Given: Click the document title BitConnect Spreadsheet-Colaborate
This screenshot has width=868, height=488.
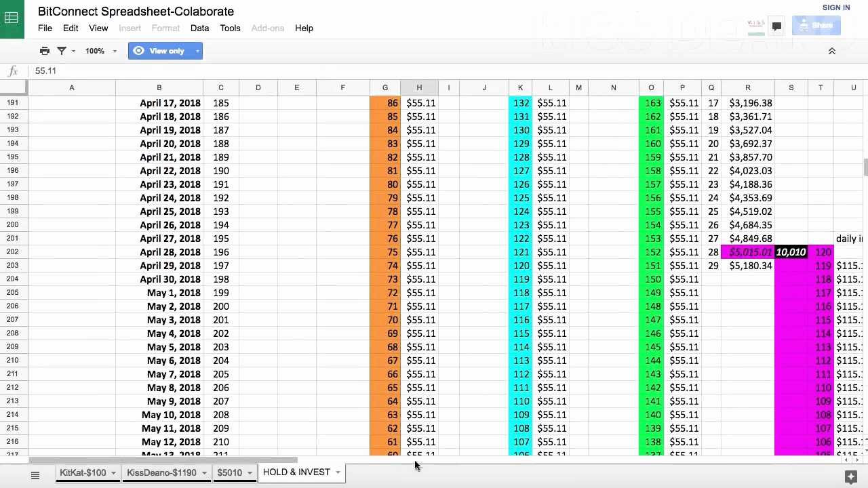Looking at the screenshot, I should coord(136,12).
